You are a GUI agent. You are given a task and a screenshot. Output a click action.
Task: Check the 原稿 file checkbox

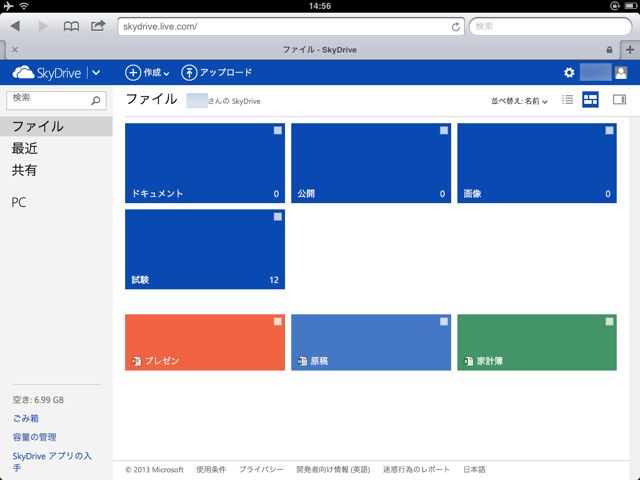pyautogui.click(x=444, y=321)
